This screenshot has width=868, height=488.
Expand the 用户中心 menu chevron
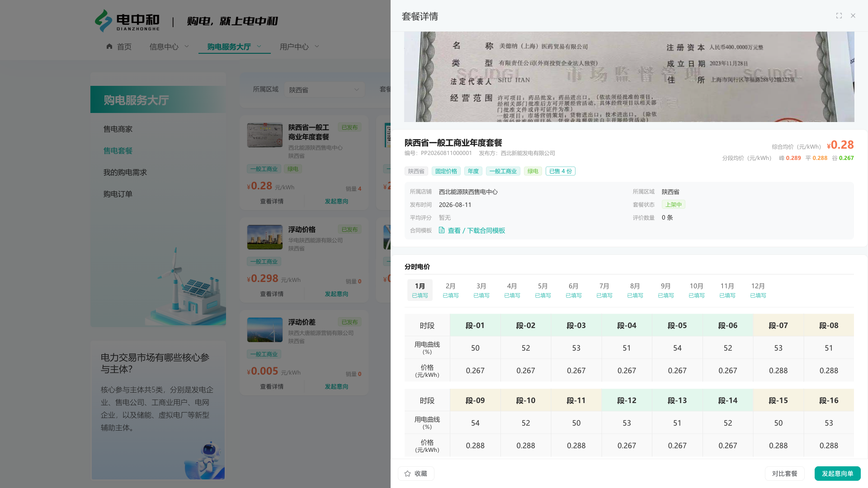pos(317,46)
